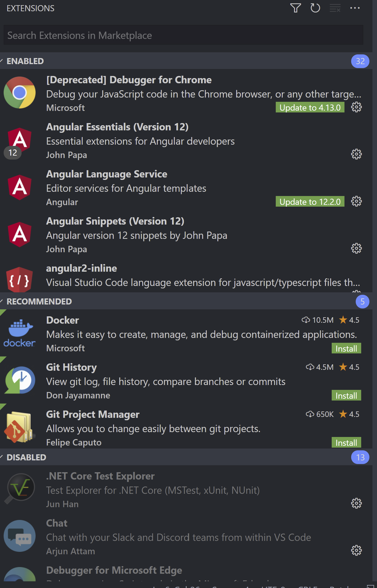
Task: Open manage gear for .NET Core Test Explorer
Action: coord(356,504)
